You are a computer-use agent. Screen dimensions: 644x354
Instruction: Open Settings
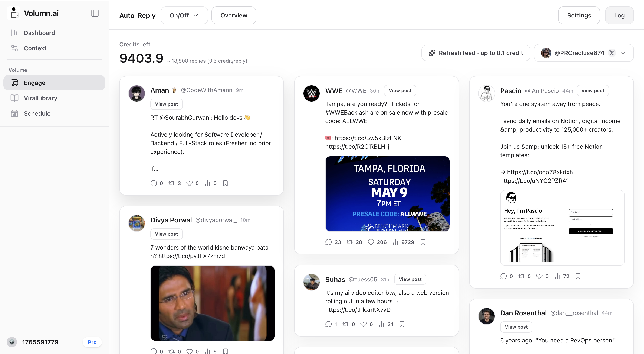[579, 15]
